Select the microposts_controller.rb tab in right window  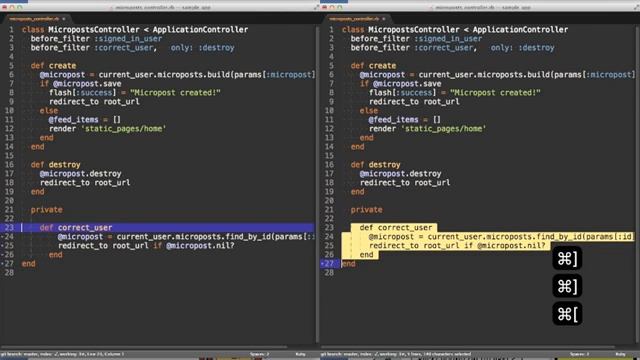(x=354, y=19)
